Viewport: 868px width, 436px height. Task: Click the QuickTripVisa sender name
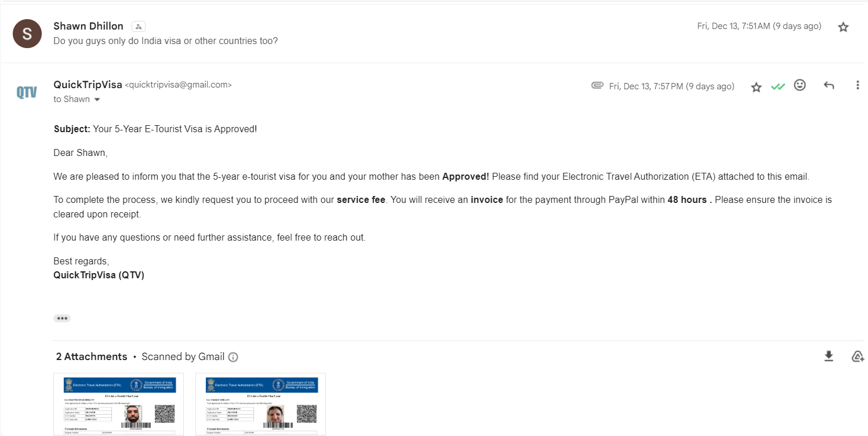point(88,85)
